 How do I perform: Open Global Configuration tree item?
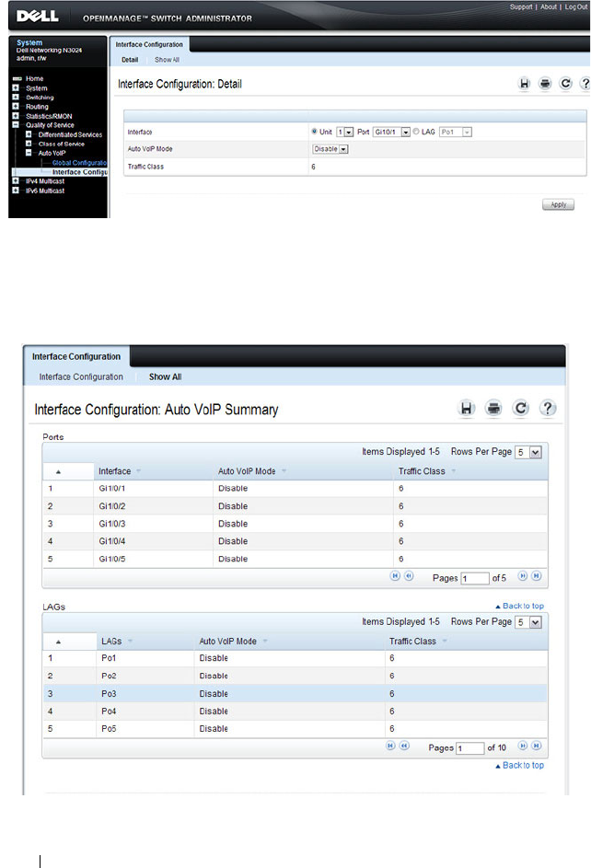coord(79,163)
